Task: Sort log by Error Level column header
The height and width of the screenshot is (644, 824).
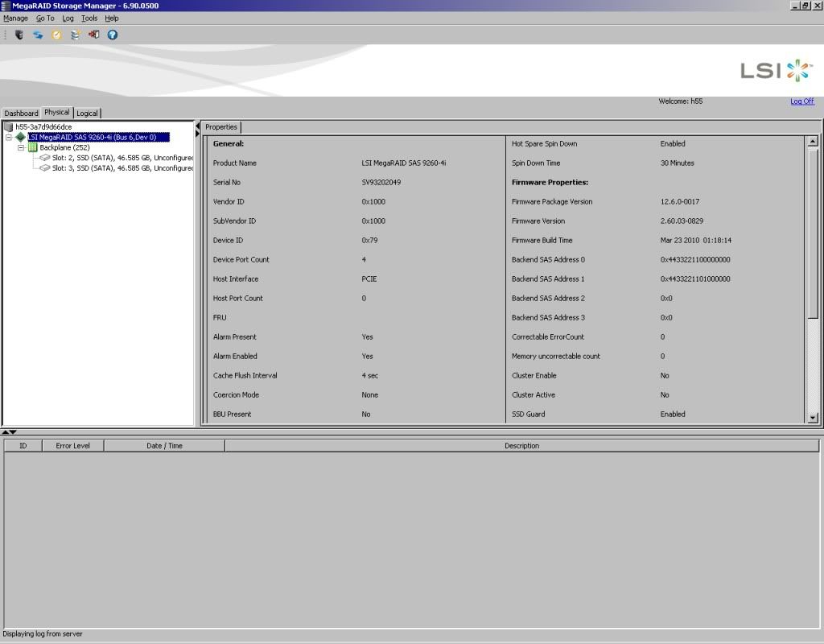Action: (x=73, y=446)
